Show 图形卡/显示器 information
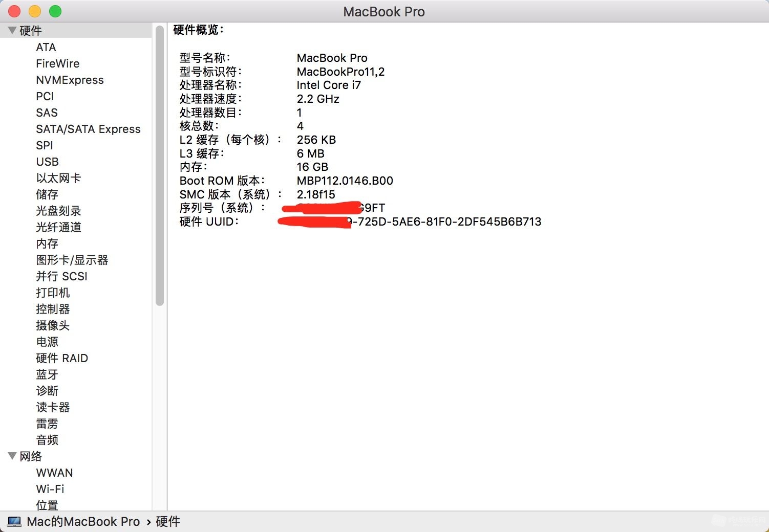This screenshot has height=532, width=769. click(x=72, y=260)
